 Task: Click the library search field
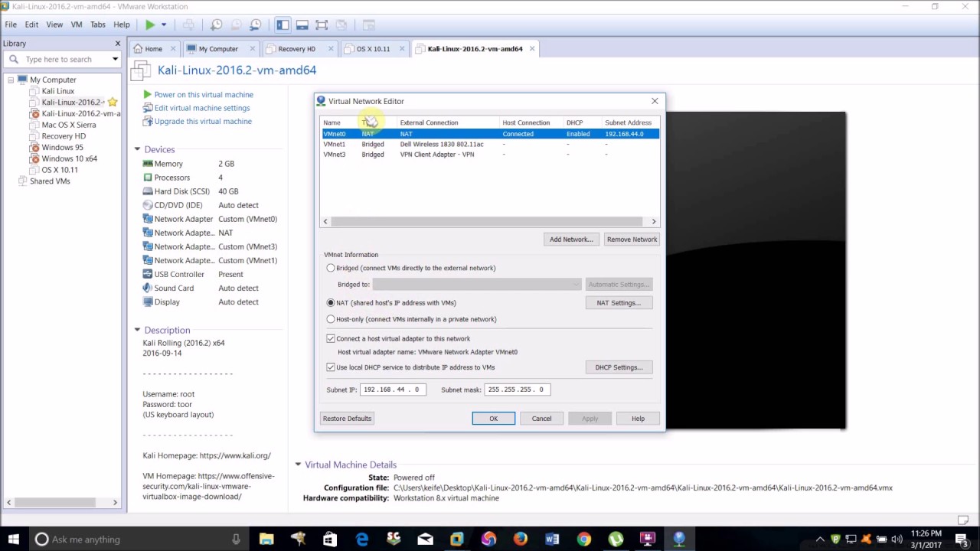pos(61,59)
